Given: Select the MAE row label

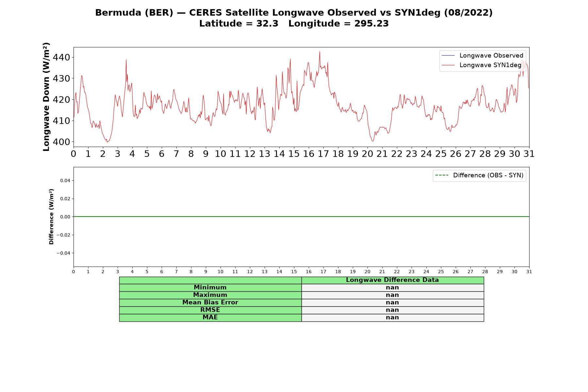Looking at the screenshot, I should click(210, 318).
